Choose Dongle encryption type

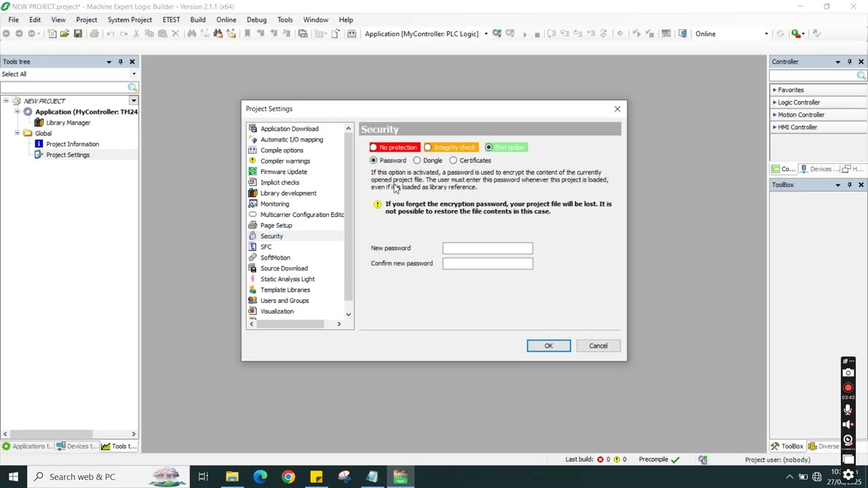[417, 161]
